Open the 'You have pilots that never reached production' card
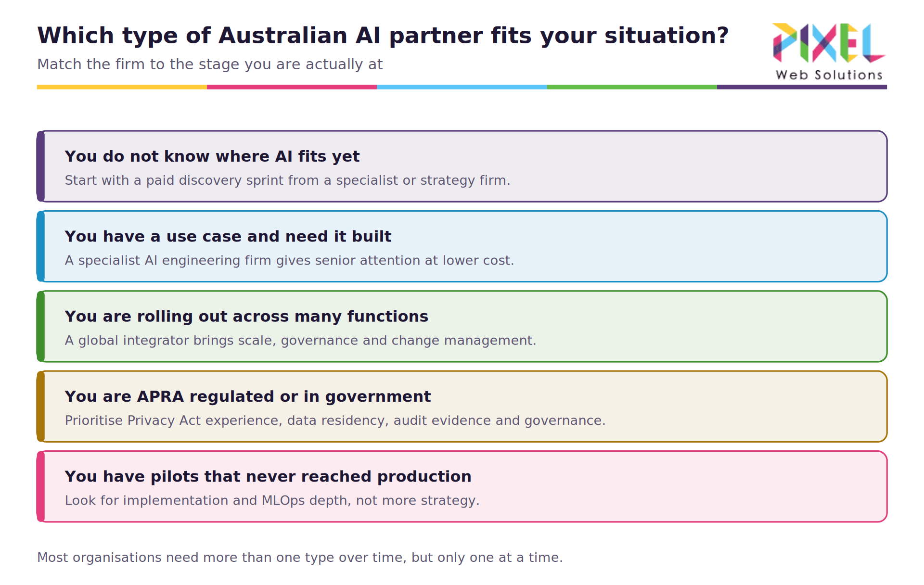The width and height of the screenshot is (924, 585). coord(462,486)
